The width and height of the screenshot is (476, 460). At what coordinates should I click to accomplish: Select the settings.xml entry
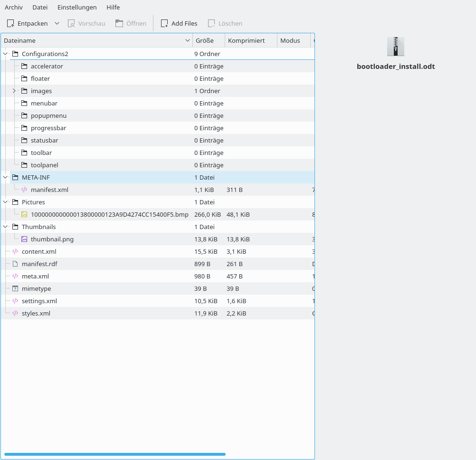point(39,301)
